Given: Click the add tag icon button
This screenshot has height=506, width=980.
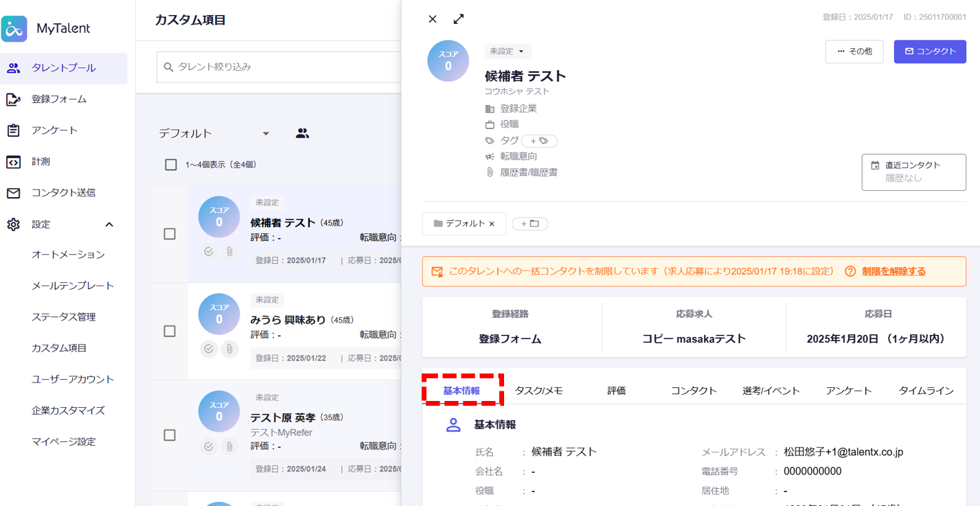Looking at the screenshot, I should click(539, 141).
